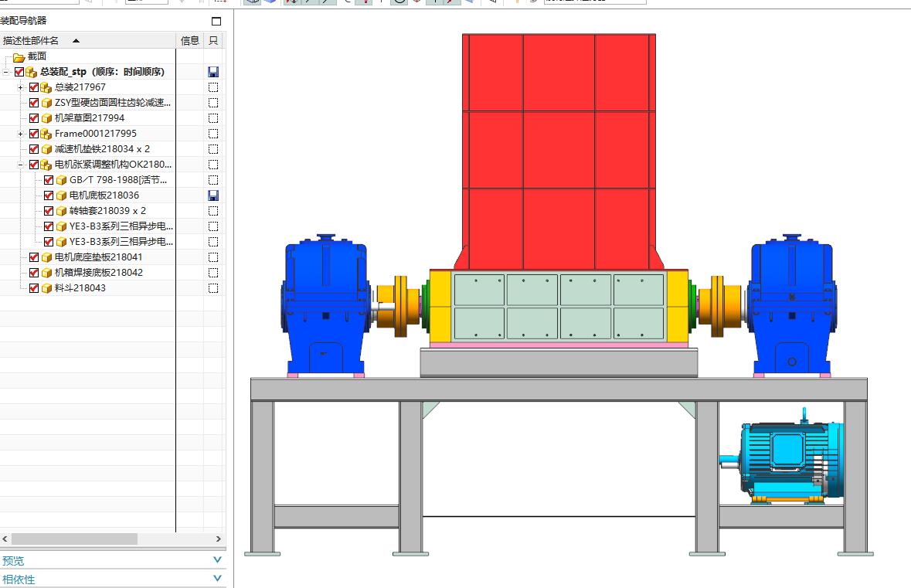Uncheck the 料斗218043 checkbox
Screen dimensions: 911x588
pos(34,288)
